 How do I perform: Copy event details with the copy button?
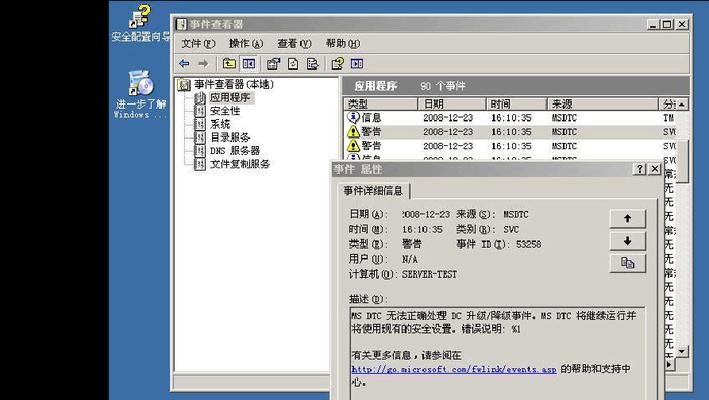click(x=628, y=264)
